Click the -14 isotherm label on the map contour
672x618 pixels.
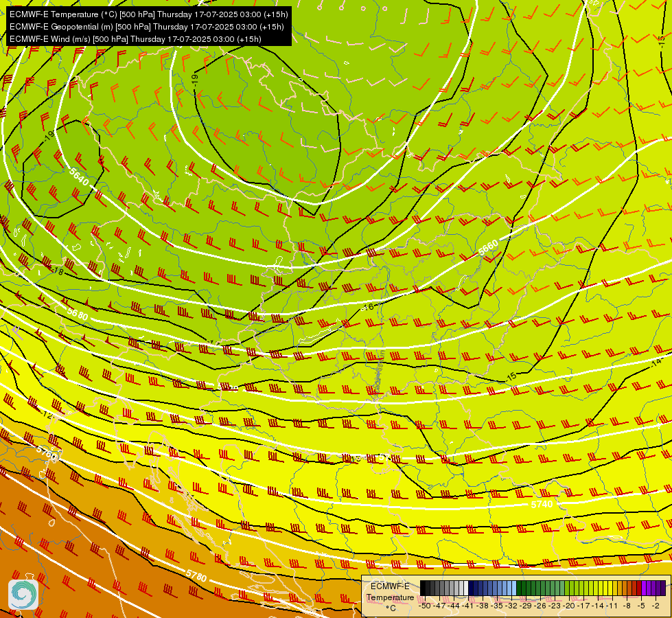pos(656,363)
